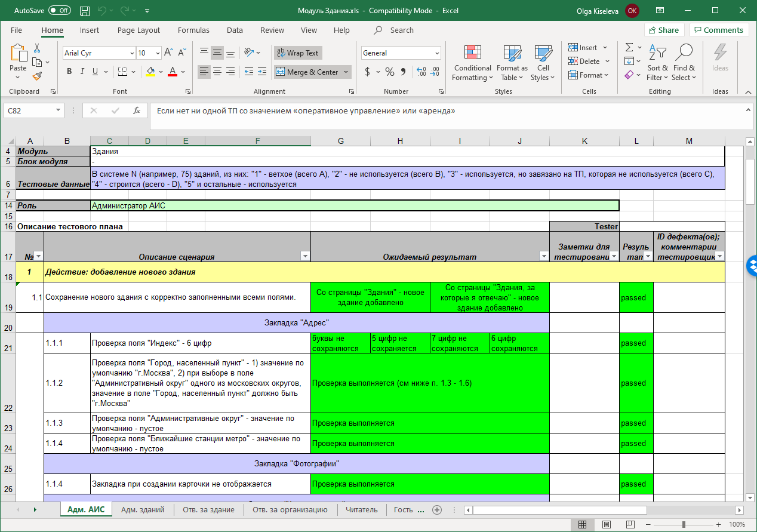Open Cell Styles gallery
The width and height of the screenshot is (757, 532).
point(543,63)
